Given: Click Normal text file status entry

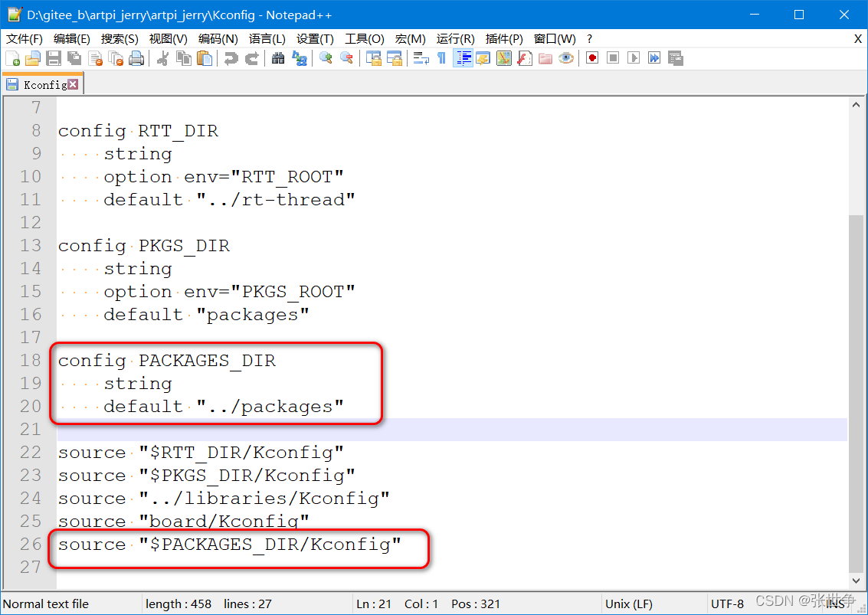Looking at the screenshot, I should coord(46,604).
